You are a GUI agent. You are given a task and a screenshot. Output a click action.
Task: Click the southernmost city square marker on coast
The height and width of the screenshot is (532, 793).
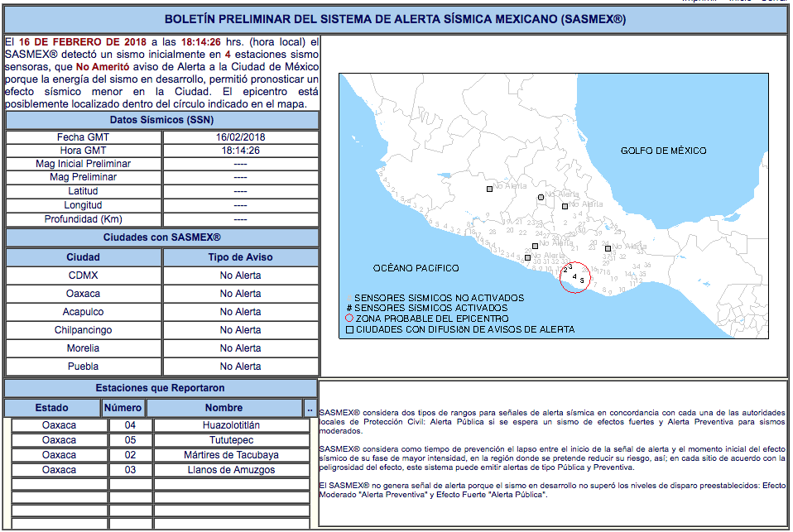click(528, 258)
